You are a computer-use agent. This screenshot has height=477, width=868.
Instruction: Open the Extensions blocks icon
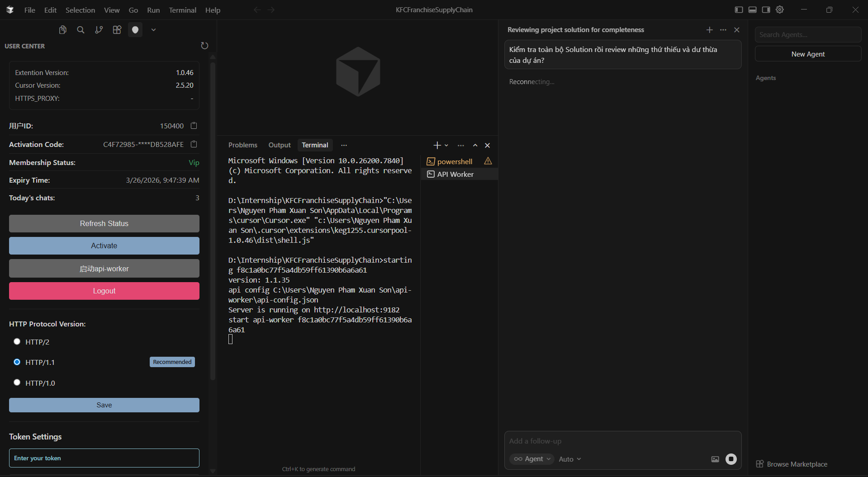117,30
